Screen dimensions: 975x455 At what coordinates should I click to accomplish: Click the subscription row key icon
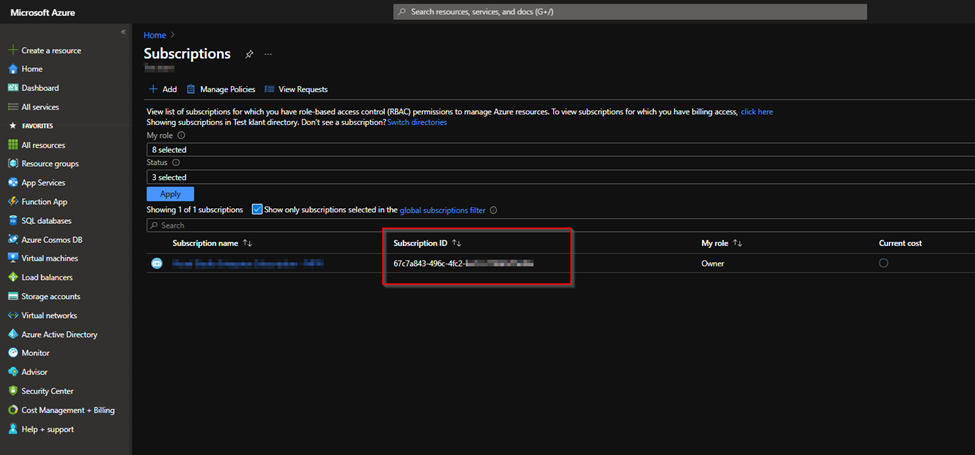pos(157,264)
